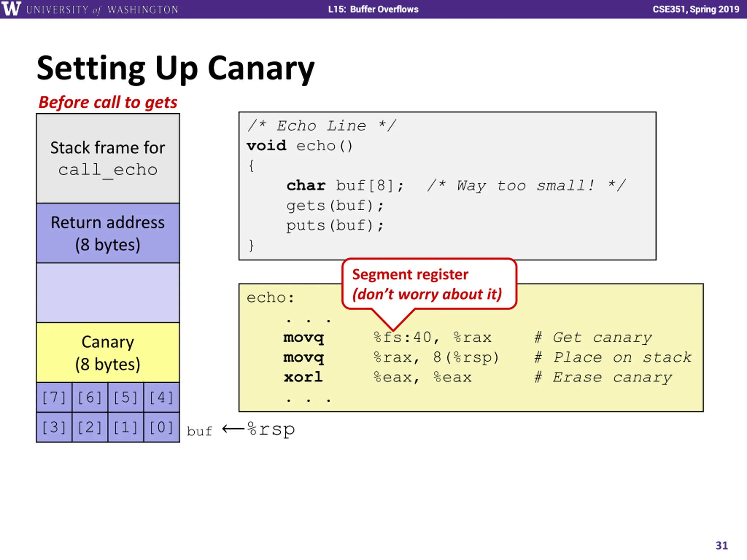Click the arrow pointing from %rsp to buf
Image resolution: width=747 pixels, height=560 pixels.
pos(233,429)
